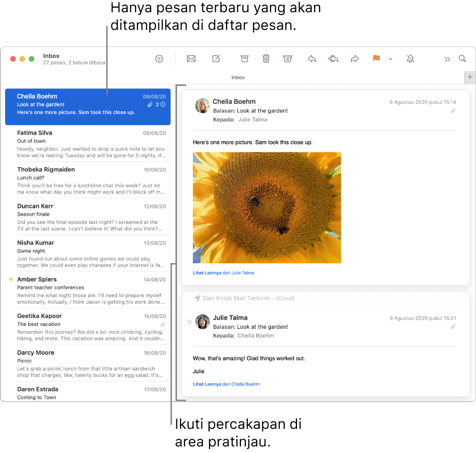
Task: Show more toolbar items chevron
Action: (x=447, y=59)
